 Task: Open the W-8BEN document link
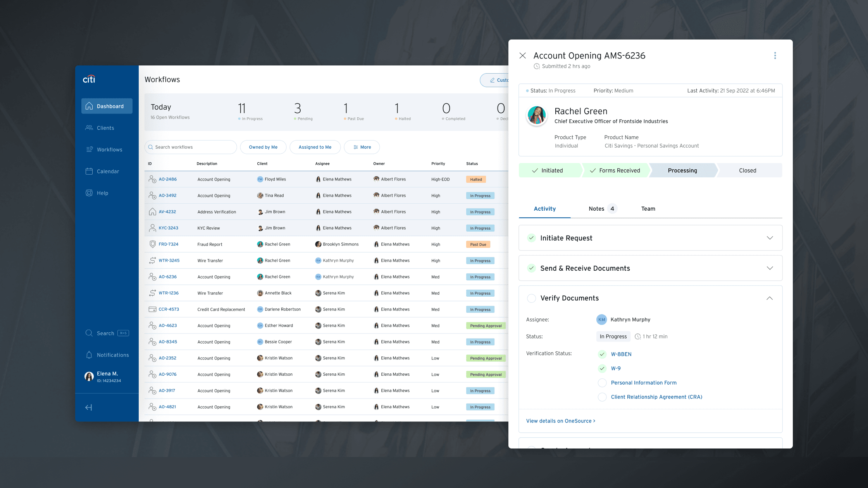coord(621,354)
